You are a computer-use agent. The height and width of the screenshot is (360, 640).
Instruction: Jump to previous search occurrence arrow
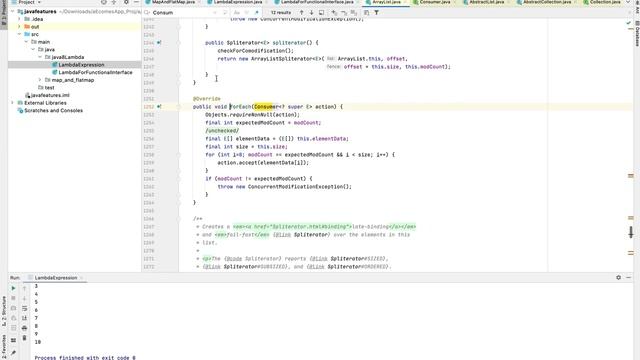302,13
